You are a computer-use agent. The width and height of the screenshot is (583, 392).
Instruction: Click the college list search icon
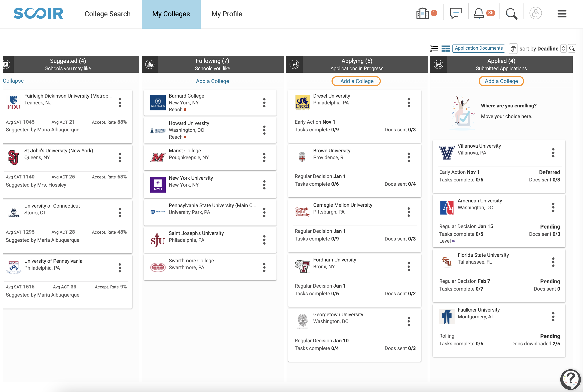(x=572, y=49)
